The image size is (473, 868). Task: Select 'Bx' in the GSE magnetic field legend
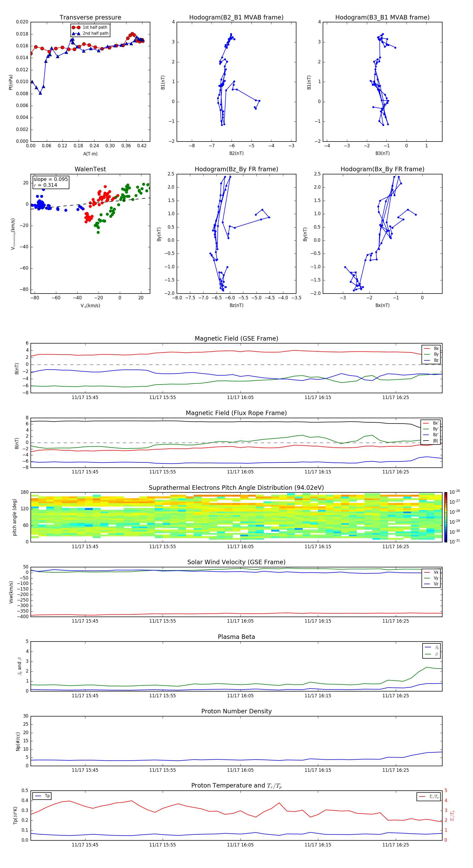(431, 349)
